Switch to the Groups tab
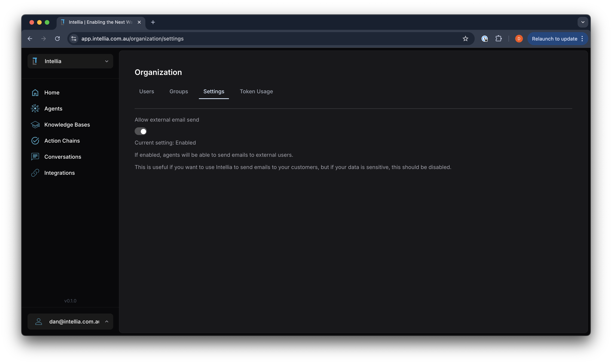This screenshot has width=612, height=364. coord(179,91)
